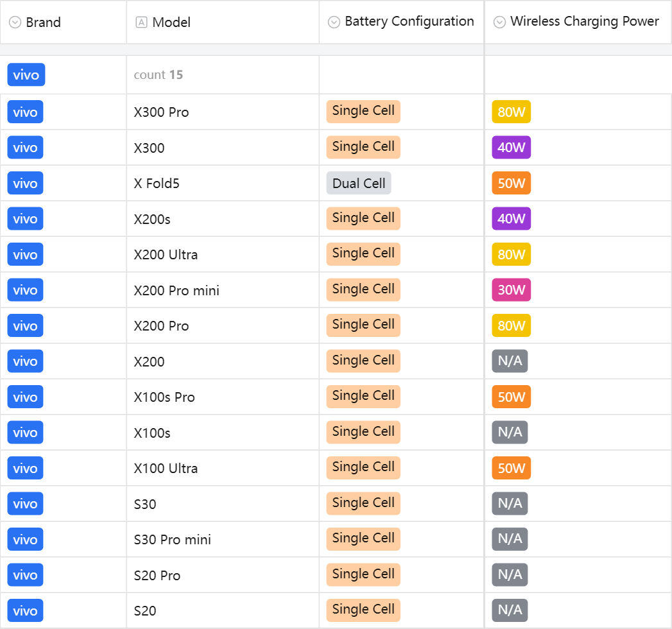This screenshot has width=672, height=629.
Task: Open the Battery Configuration column header
Action: pos(402,22)
